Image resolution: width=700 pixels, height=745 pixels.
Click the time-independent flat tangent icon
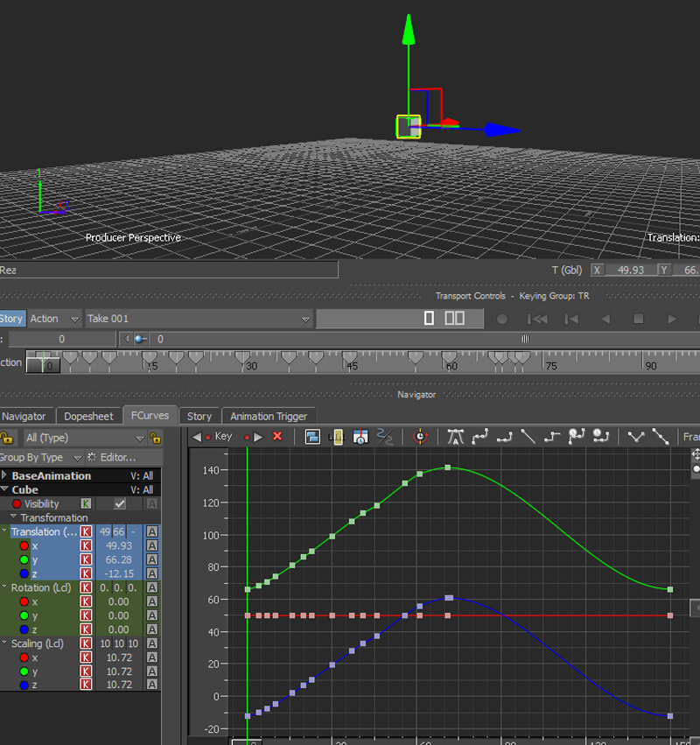(x=601, y=436)
